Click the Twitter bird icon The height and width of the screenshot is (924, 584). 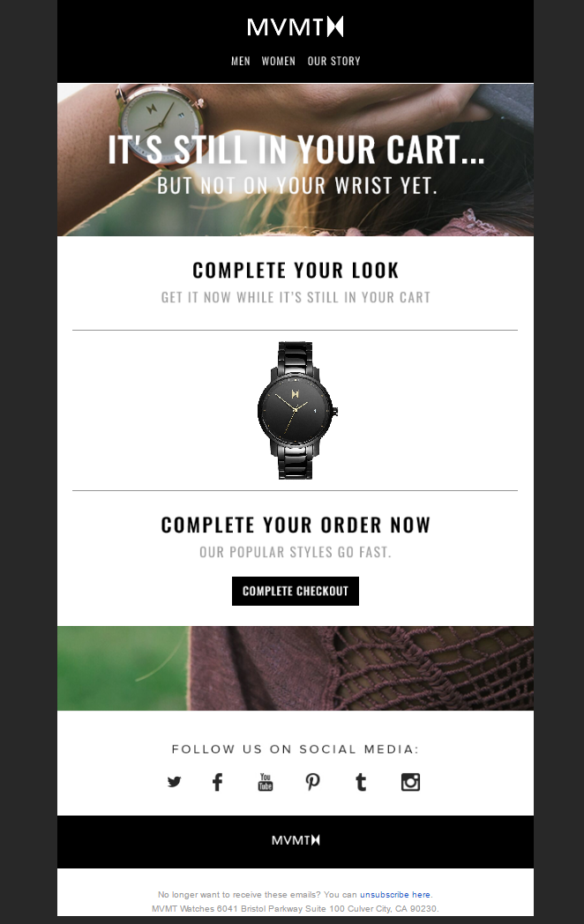click(x=174, y=782)
